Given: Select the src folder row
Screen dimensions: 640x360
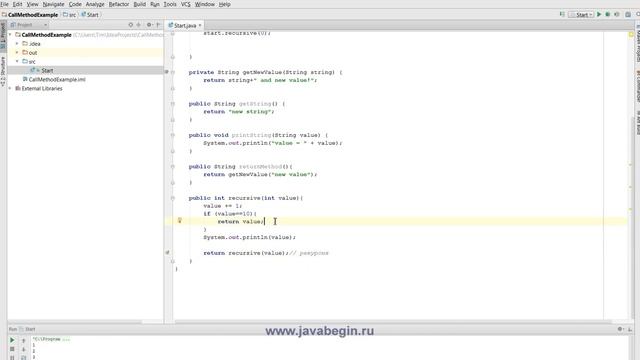Looking at the screenshot, I should [x=85, y=62].
